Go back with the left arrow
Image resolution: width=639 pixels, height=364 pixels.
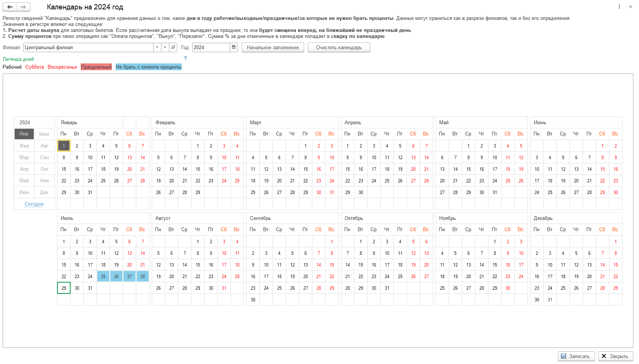point(10,7)
